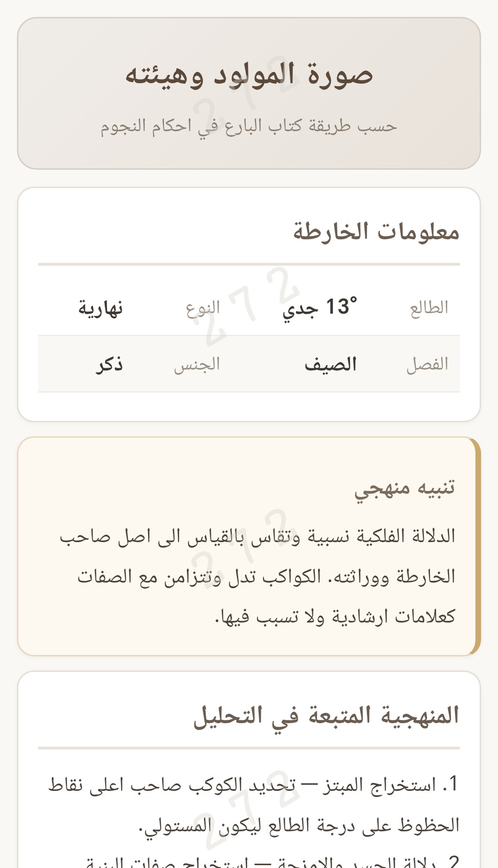Select the ascendant value "13° جدي"

click(319, 307)
